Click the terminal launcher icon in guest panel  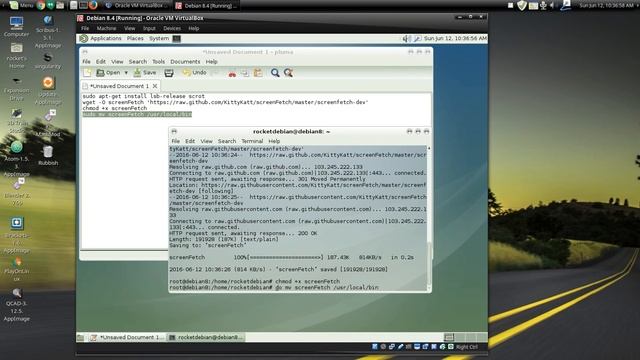click(176, 38)
